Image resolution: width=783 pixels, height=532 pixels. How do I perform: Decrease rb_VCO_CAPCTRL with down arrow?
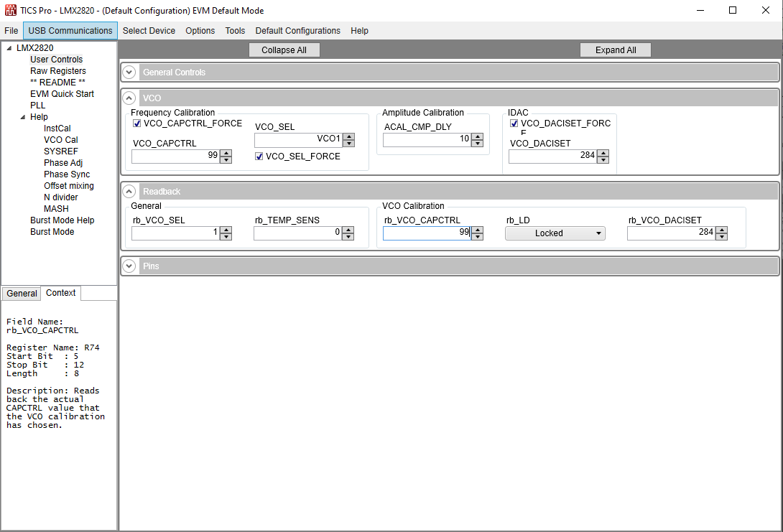478,236
